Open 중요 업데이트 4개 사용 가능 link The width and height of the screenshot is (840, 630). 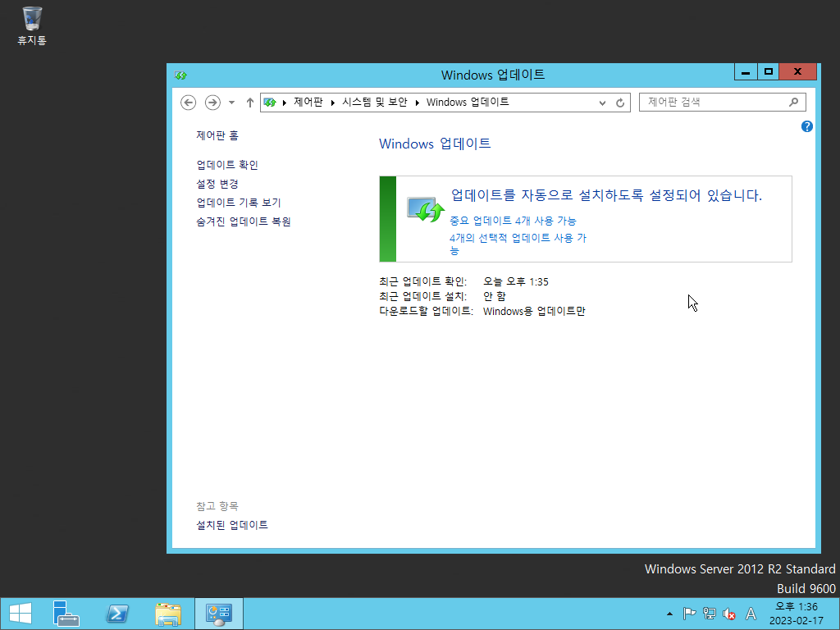click(x=513, y=221)
